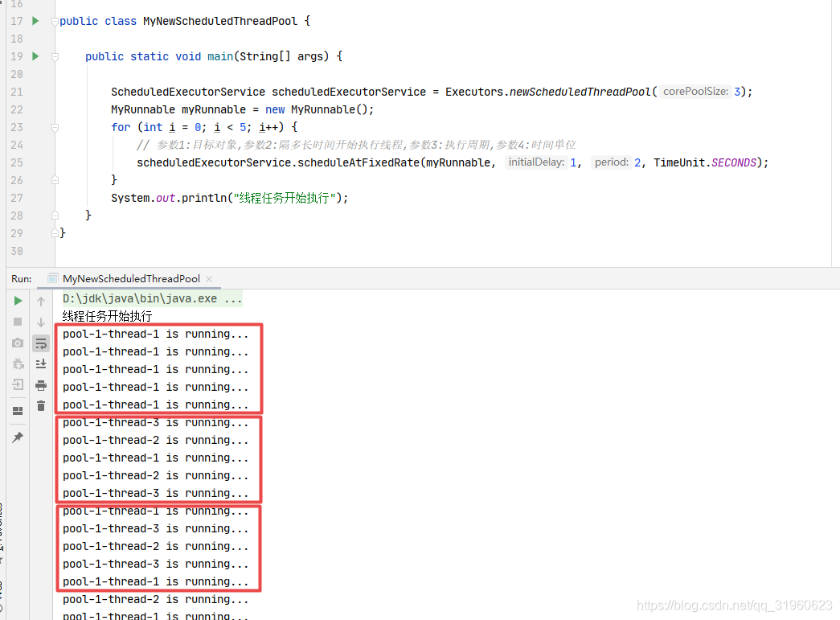Image resolution: width=840 pixels, height=620 pixels.
Task: Collapse the for loop fold on line 23
Action: click(x=55, y=128)
